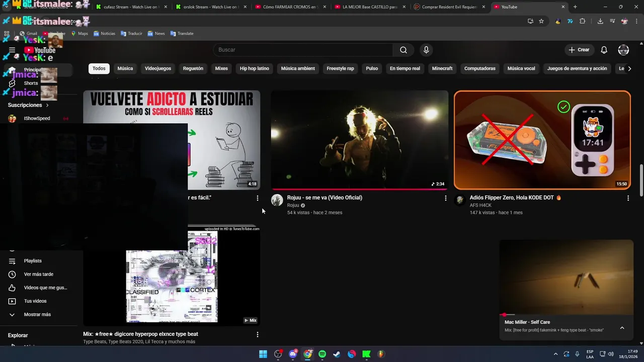Click the search magnifier button
Image resolution: width=644 pixels, height=362 pixels.
(x=404, y=50)
